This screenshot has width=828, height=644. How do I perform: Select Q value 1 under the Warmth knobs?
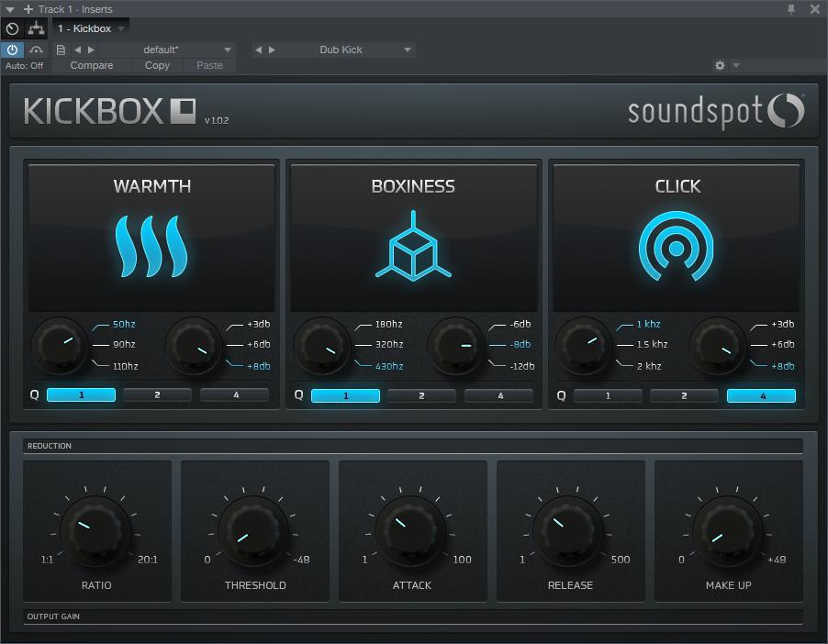(81, 394)
